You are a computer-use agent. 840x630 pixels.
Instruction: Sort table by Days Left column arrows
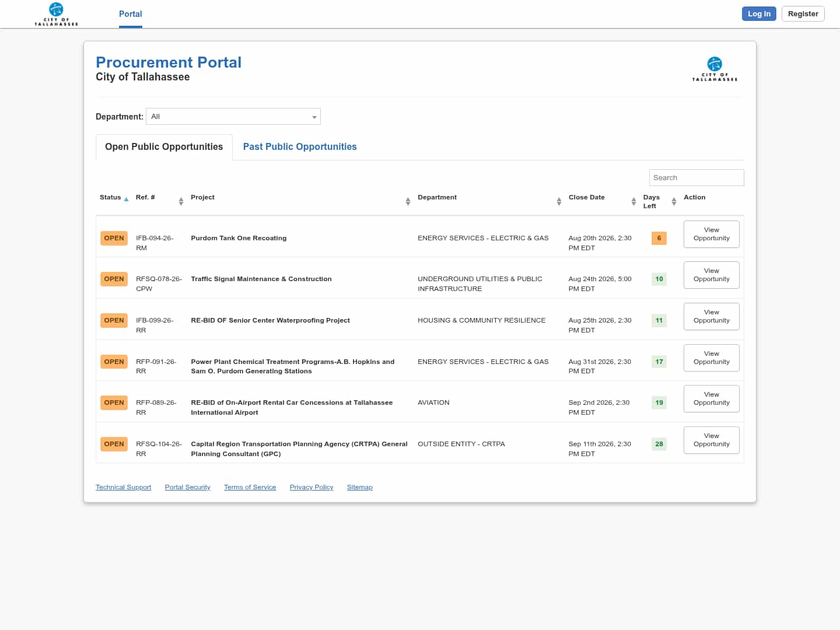674,201
